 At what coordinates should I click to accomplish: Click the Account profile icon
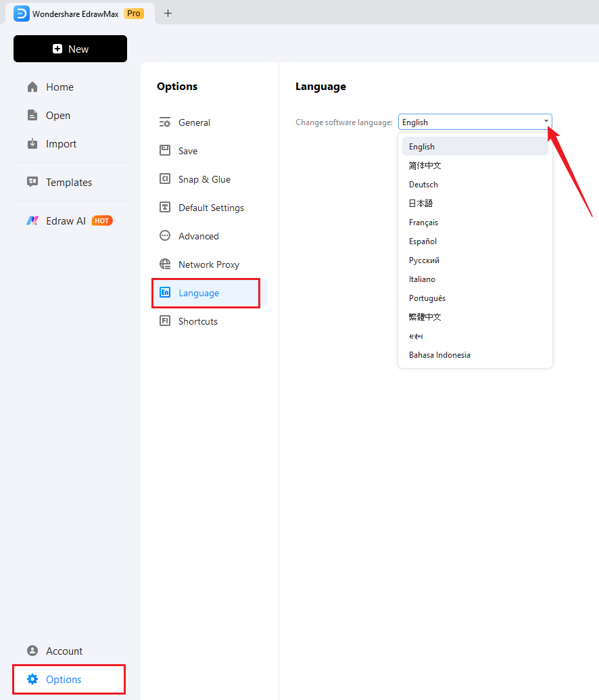(x=32, y=651)
